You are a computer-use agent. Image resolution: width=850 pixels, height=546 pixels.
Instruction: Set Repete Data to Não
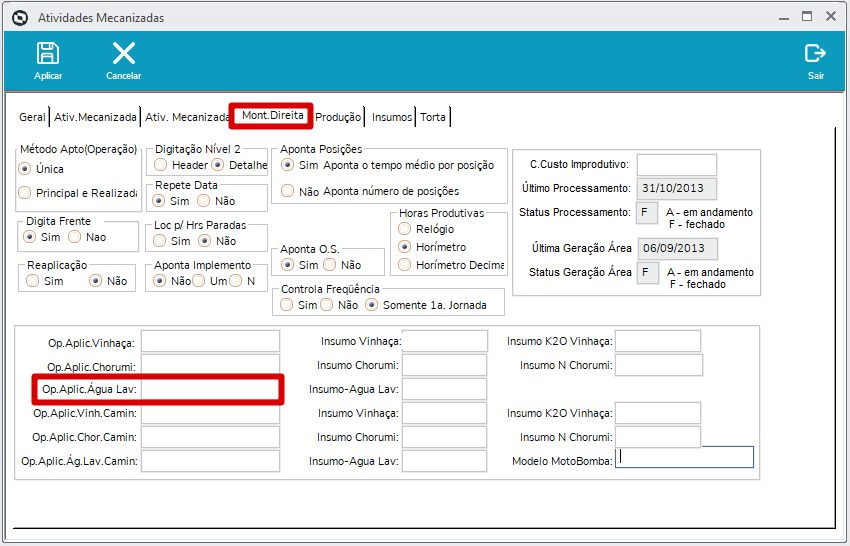[203, 201]
